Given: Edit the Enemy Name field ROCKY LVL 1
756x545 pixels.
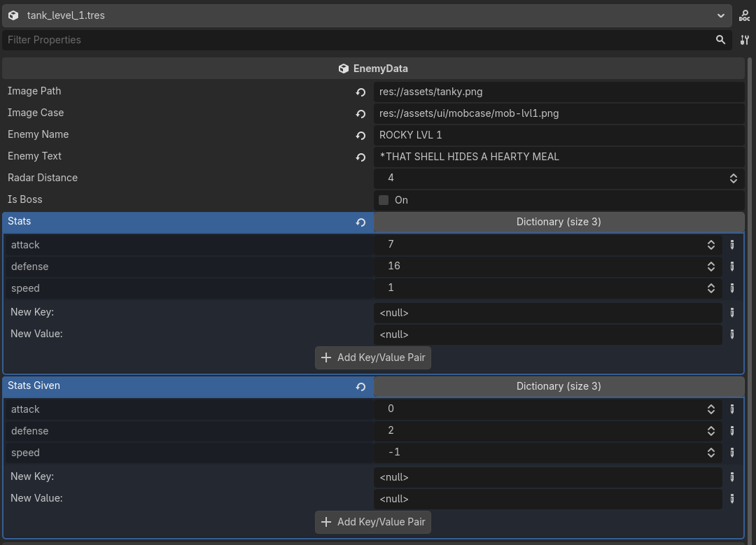Looking at the screenshot, I should click(559, 136).
